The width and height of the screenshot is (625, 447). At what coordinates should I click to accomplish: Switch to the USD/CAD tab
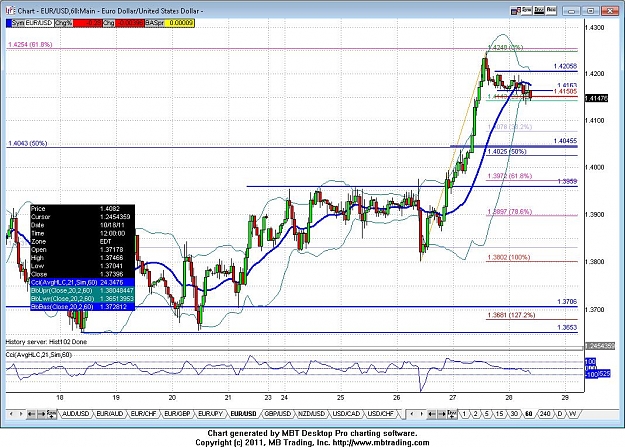click(x=346, y=414)
